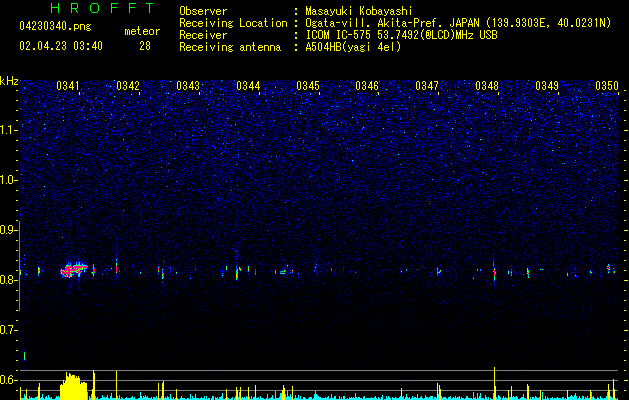Click the 1.1 kHz axis label
Image resolution: width=629 pixels, height=400 pixels.
tap(9, 130)
